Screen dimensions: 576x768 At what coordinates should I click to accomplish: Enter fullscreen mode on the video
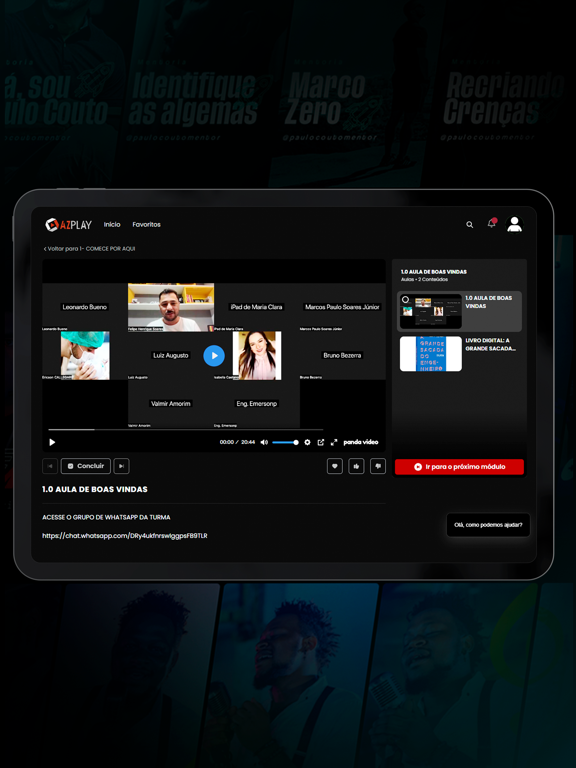(x=334, y=442)
